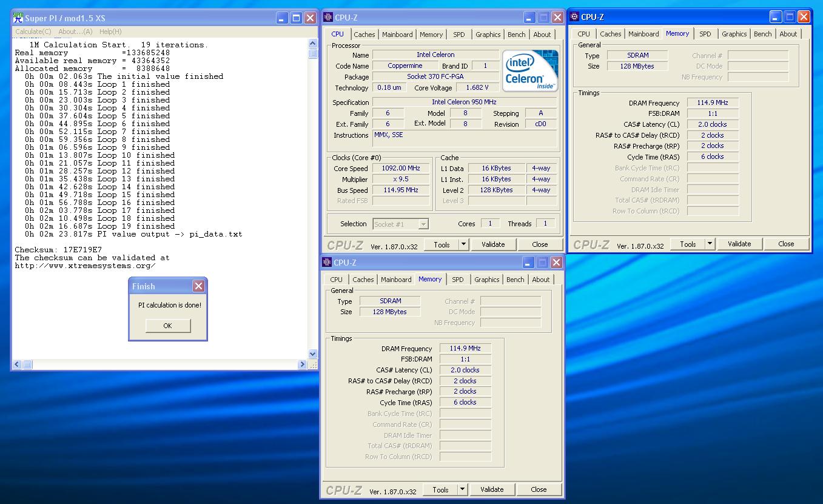Click OK in the Finish dialog

(x=167, y=326)
